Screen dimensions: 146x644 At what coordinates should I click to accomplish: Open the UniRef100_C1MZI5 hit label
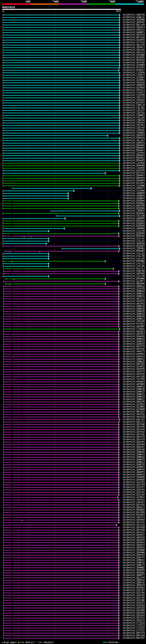[x=133, y=93]
